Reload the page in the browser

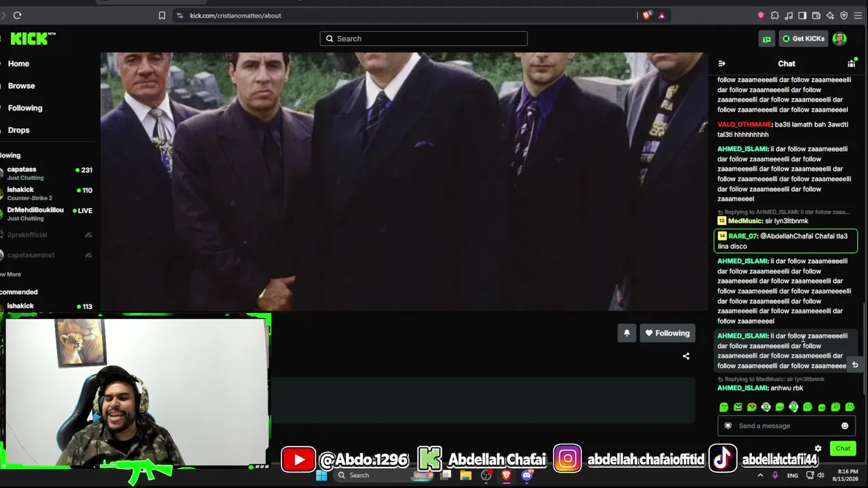pyautogui.click(x=17, y=16)
